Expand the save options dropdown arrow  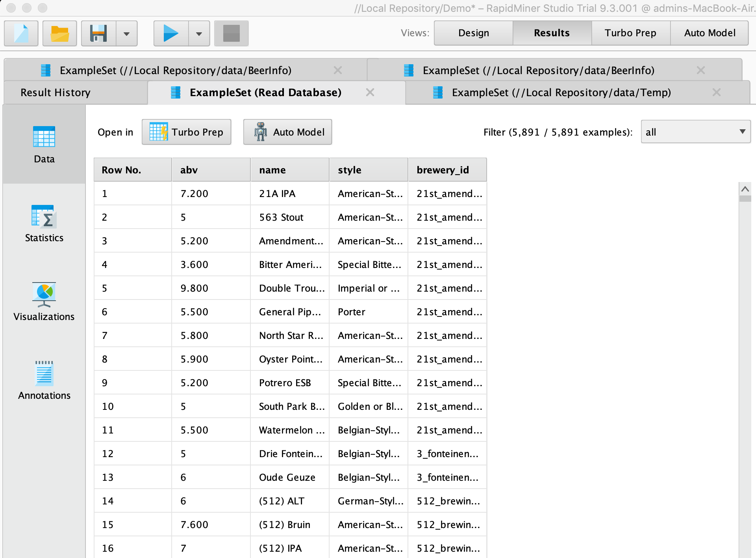(126, 33)
